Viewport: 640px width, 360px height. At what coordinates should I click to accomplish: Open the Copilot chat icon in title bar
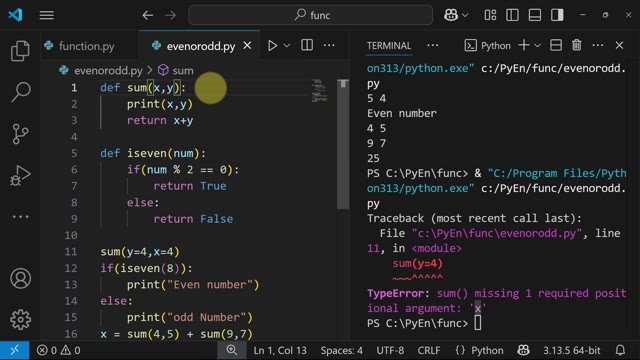(451, 15)
